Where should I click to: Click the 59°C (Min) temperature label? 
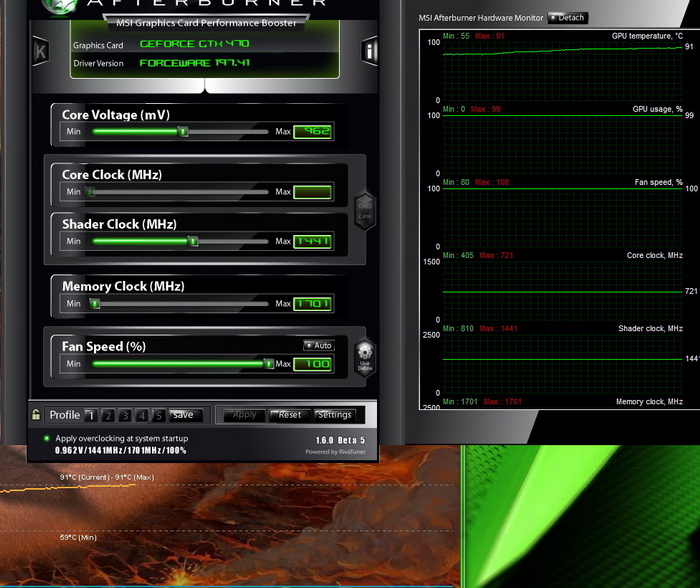click(78, 538)
